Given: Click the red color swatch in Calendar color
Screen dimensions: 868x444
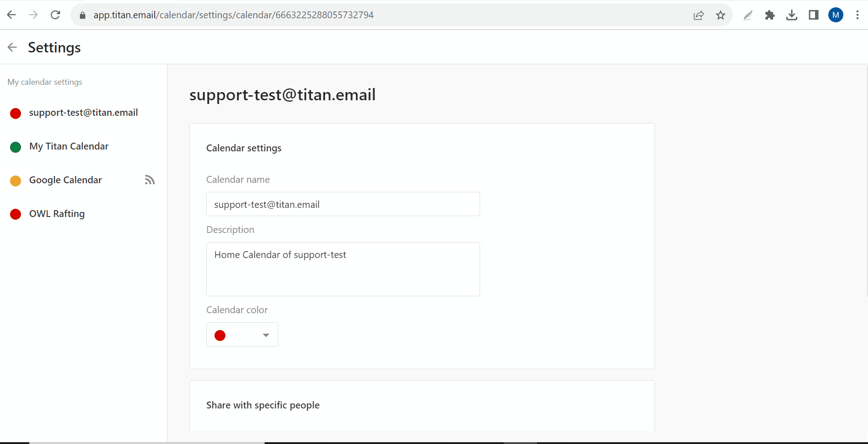Looking at the screenshot, I should [220, 336].
